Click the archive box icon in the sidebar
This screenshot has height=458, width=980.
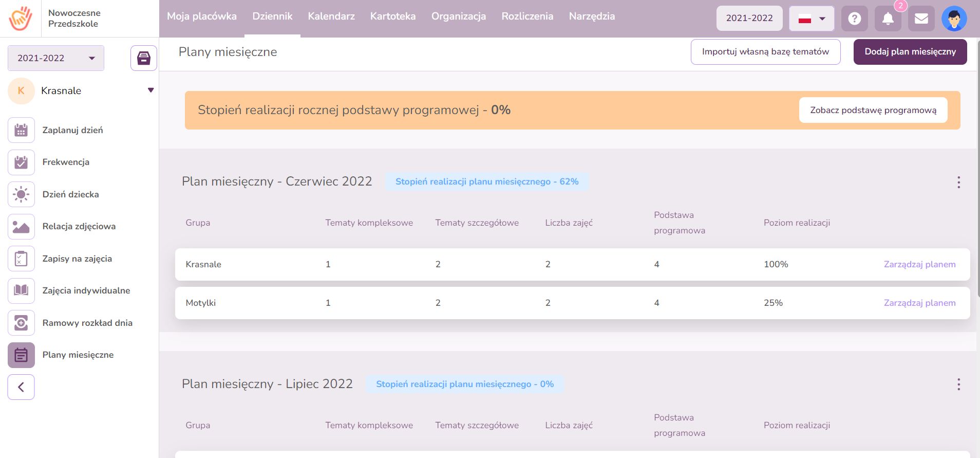click(x=144, y=58)
